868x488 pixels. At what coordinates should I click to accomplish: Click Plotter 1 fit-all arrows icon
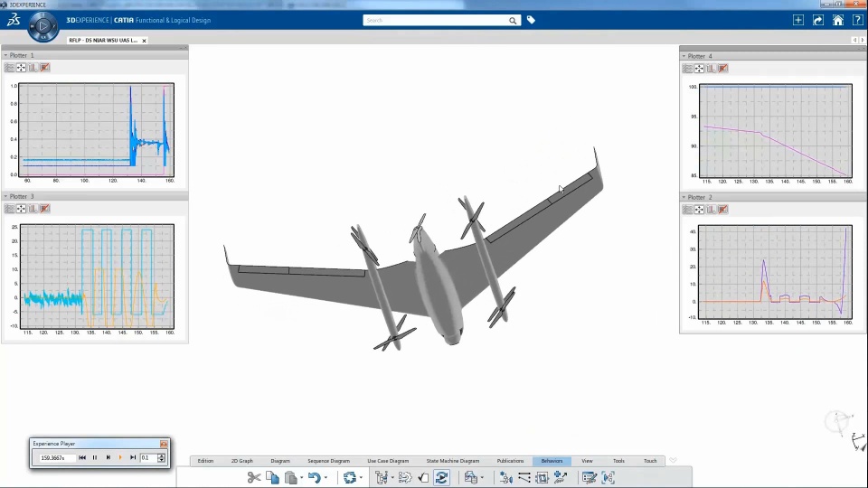(21, 68)
